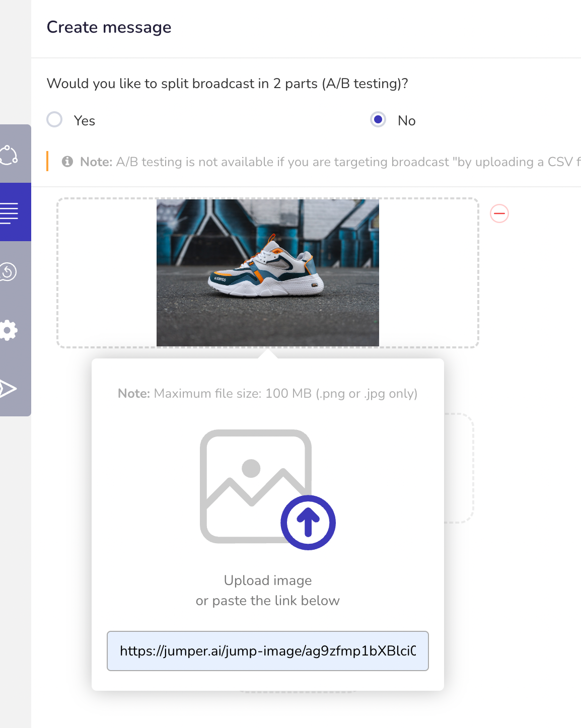Image resolution: width=581 pixels, height=728 pixels.
Task: Click the 'or paste the link below' text
Action: click(268, 601)
